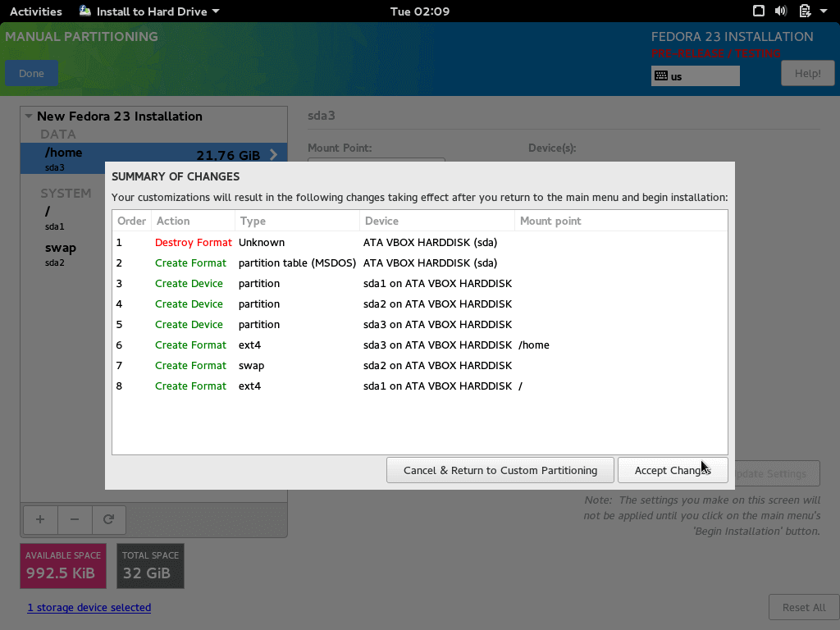
Task: Click the Help! button
Action: point(807,73)
